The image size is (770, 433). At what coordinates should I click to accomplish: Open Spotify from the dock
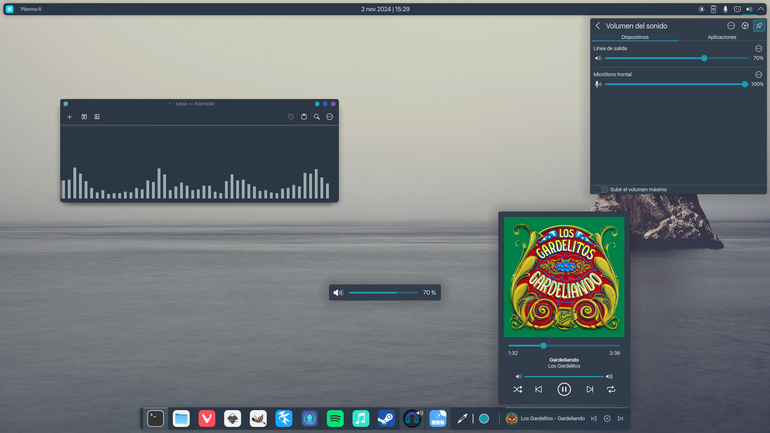335,419
